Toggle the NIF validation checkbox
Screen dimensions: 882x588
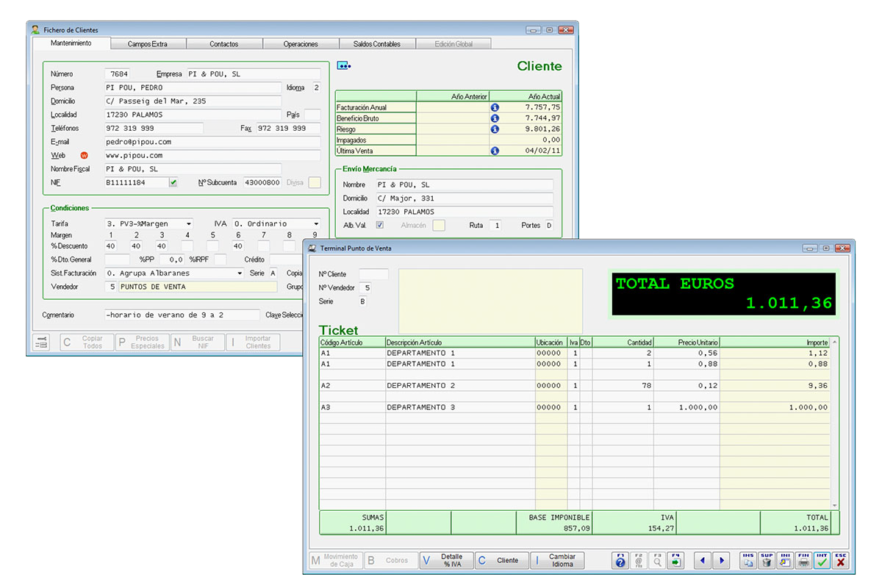(173, 182)
